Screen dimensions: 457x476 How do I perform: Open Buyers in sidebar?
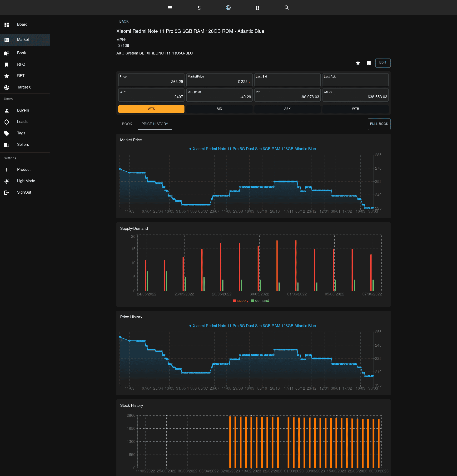pos(25,110)
